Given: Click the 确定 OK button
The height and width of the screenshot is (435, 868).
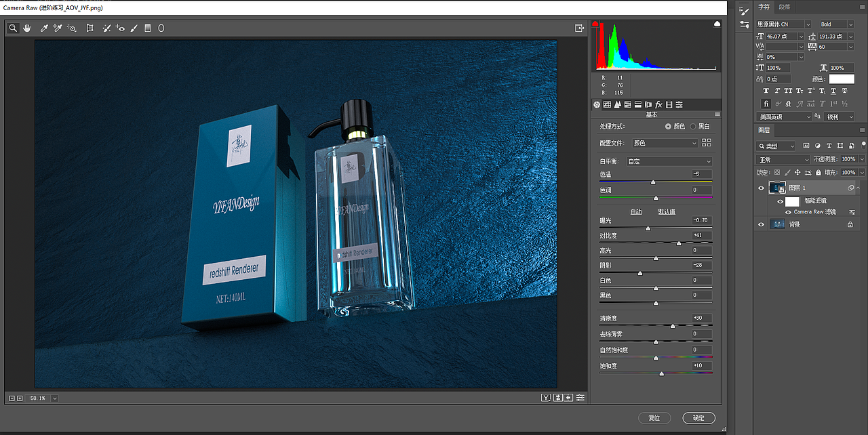Looking at the screenshot, I should coord(698,418).
